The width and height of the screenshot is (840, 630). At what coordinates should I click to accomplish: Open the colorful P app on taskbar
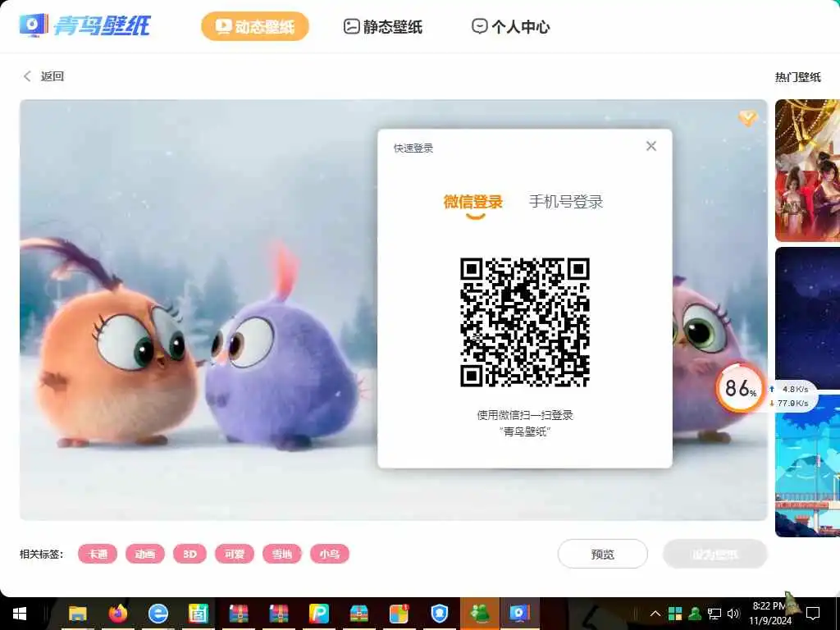[x=319, y=614]
